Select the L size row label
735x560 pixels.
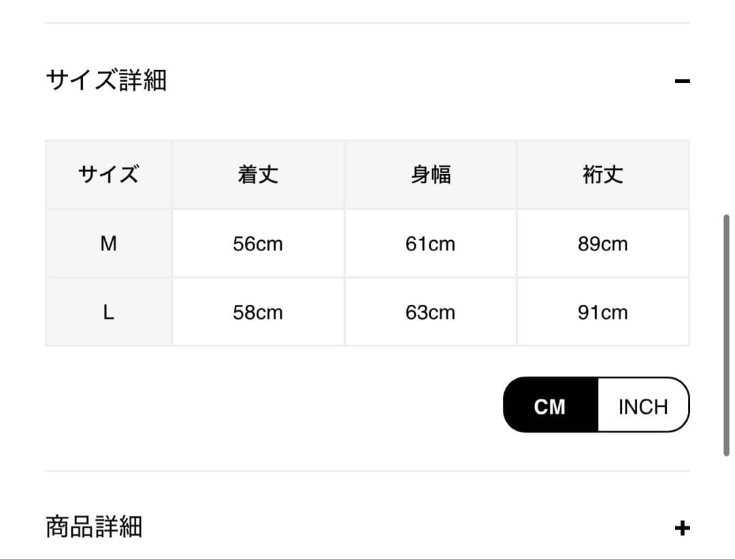point(108,312)
